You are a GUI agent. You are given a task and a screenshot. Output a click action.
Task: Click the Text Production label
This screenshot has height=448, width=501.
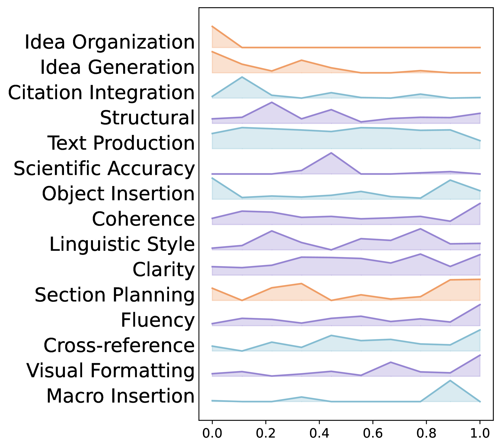click(121, 143)
